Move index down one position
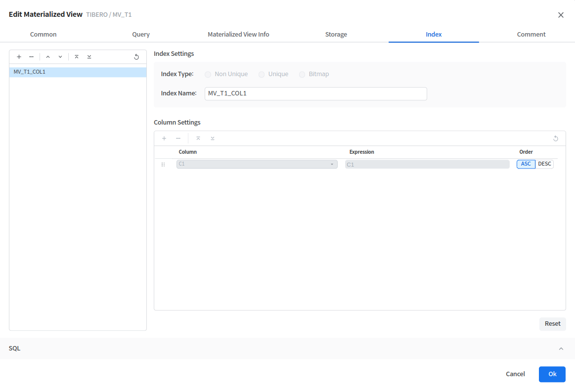This screenshot has width=575, height=392. point(60,57)
